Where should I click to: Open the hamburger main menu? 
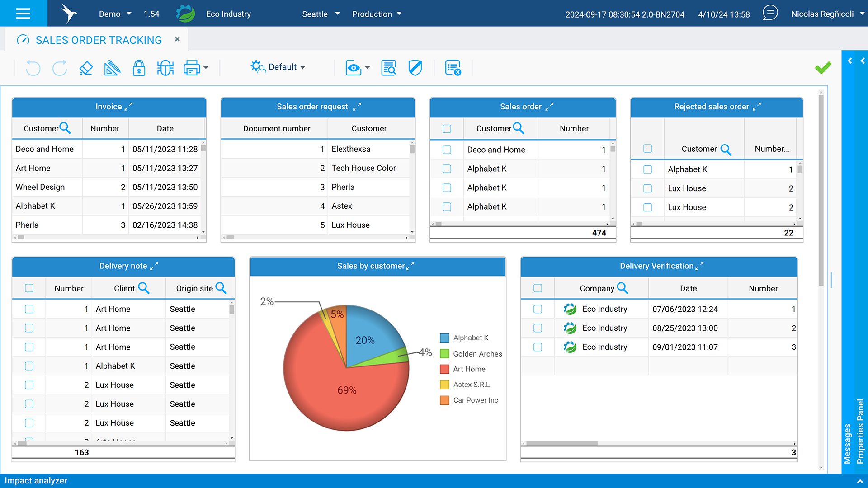[x=23, y=14]
